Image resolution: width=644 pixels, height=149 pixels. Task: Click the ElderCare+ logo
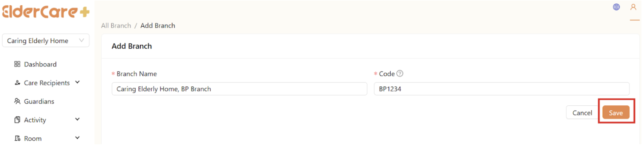pos(46,12)
